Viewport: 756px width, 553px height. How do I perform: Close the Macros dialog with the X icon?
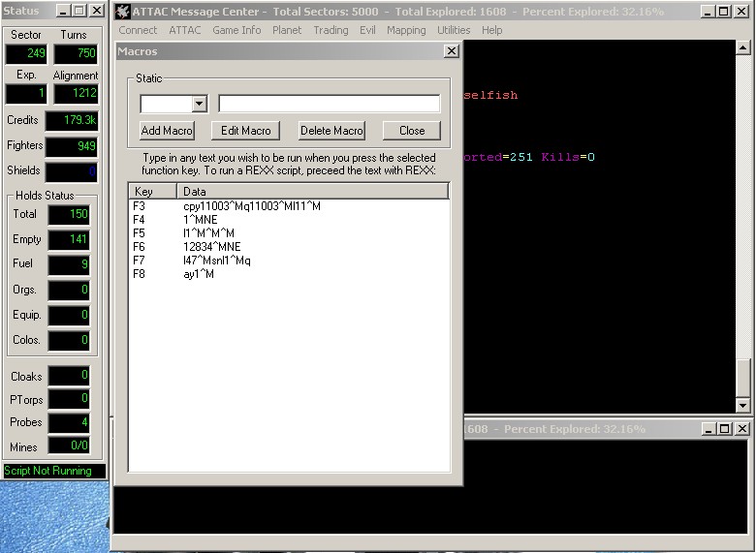(451, 50)
